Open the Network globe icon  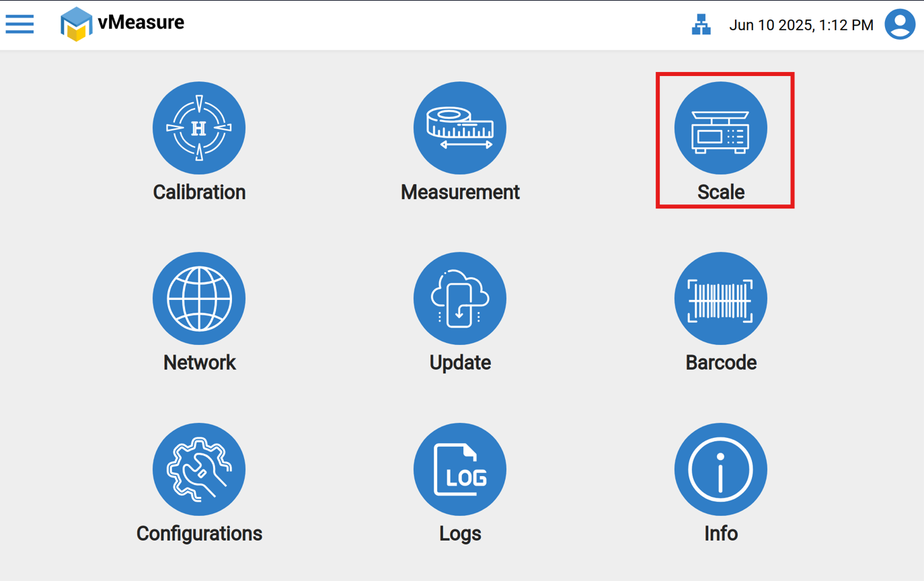(199, 299)
